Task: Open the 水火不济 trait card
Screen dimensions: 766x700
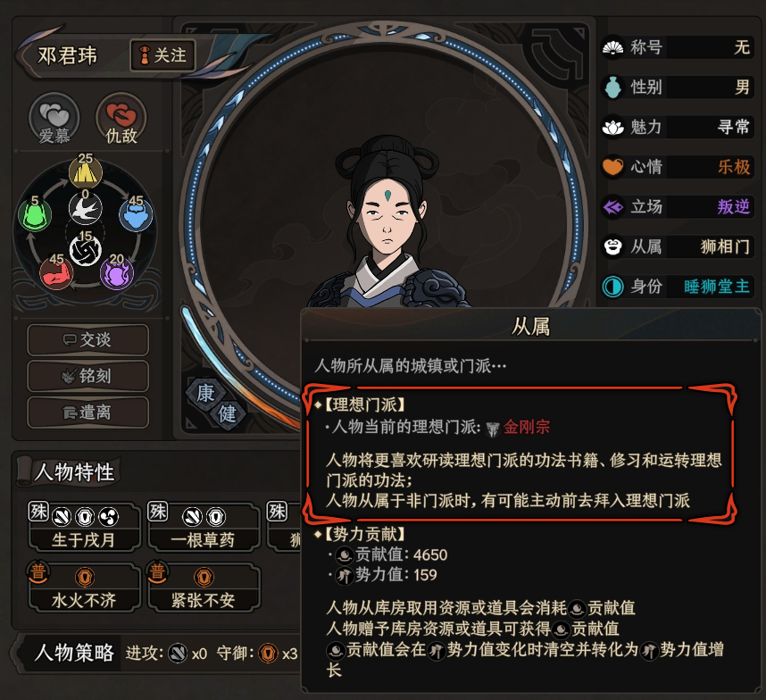Action: (x=84, y=587)
